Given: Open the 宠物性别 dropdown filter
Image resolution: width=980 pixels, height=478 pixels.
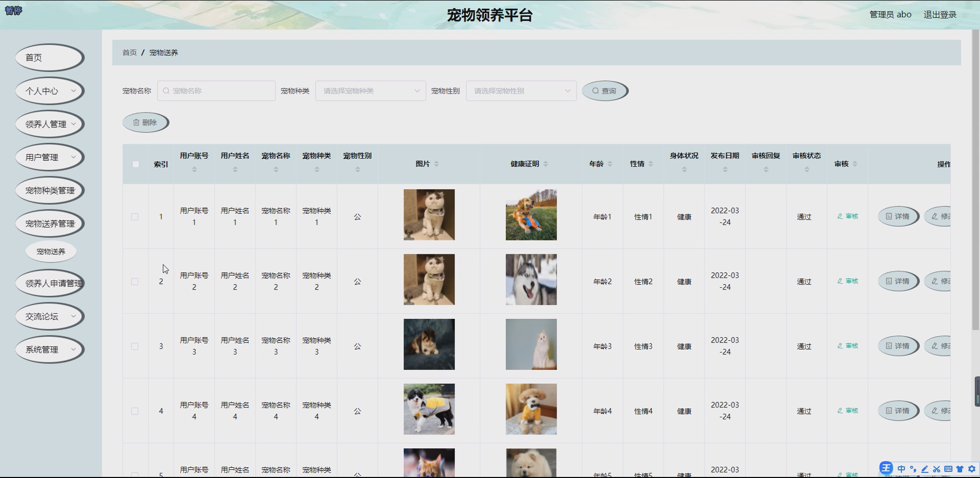Looking at the screenshot, I should point(521,91).
